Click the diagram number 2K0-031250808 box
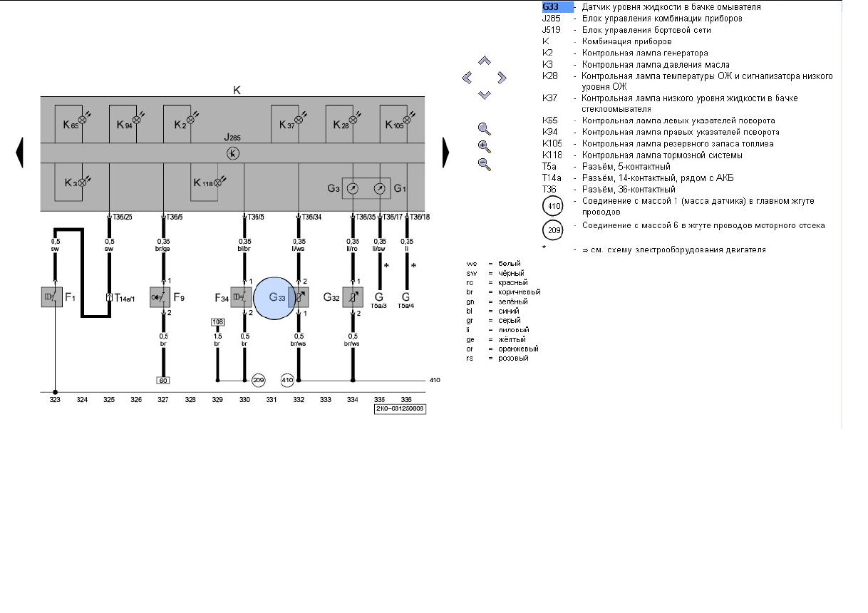The image size is (868, 613). pos(401,409)
